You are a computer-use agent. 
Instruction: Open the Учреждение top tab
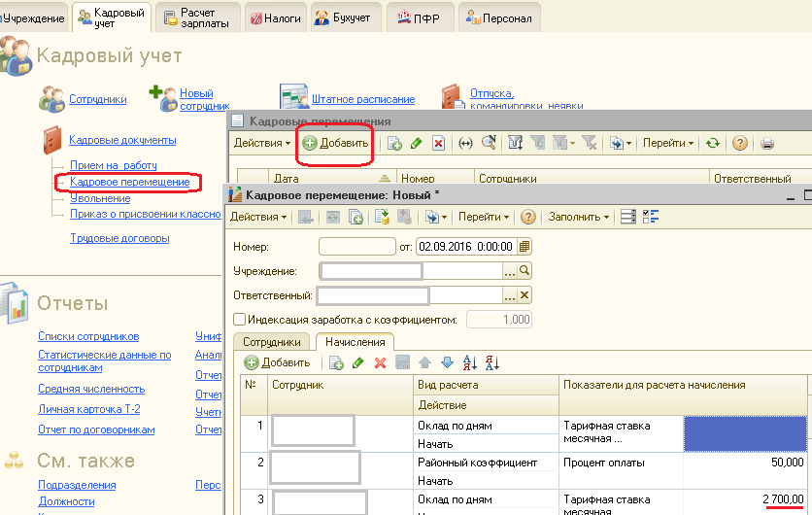click(x=32, y=18)
